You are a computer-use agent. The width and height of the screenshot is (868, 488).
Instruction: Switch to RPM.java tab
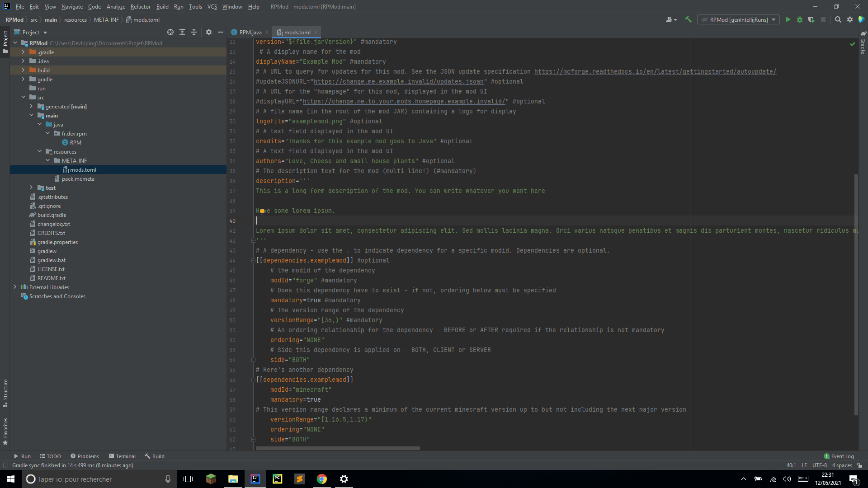point(250,32)
